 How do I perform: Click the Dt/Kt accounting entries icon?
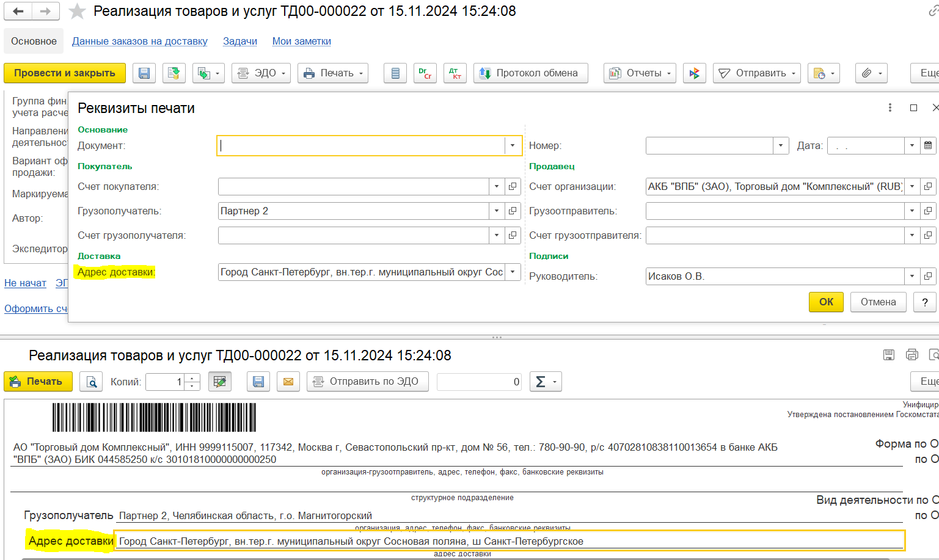(x=455, y=73)
